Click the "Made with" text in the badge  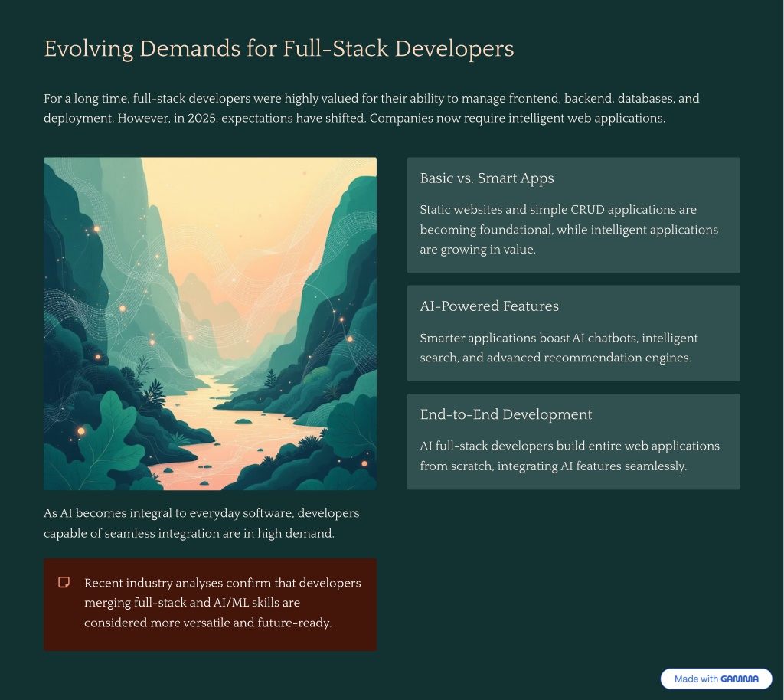coord(696,679)
